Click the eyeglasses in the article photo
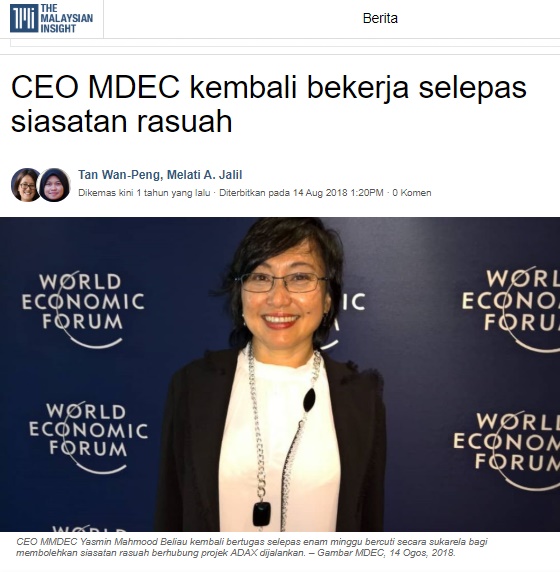The height and width of the screenshot is (572, 560). [x=283, y=282]
